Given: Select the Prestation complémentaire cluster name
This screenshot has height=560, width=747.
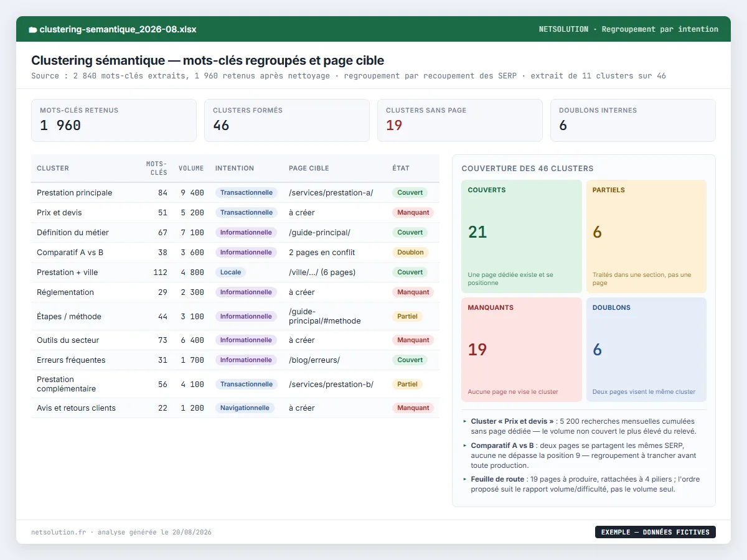Looking at the screenshot, I should [67, 384].
